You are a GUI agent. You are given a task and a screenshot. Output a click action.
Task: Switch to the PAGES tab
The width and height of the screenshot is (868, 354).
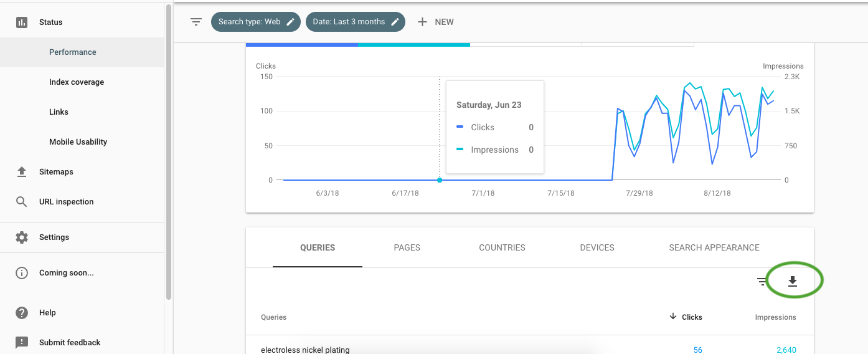coord(407,248)
